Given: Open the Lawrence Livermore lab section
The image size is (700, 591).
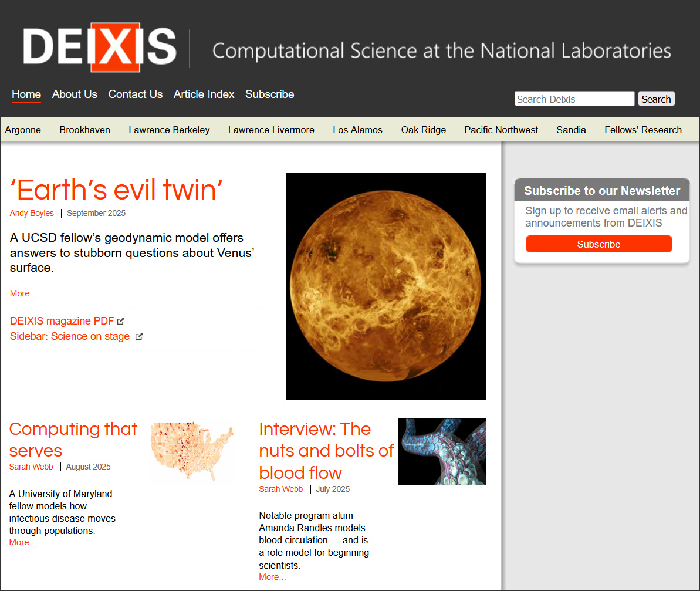Looking at the screenshot, I should pyautogui.click(x=271, y=130).
